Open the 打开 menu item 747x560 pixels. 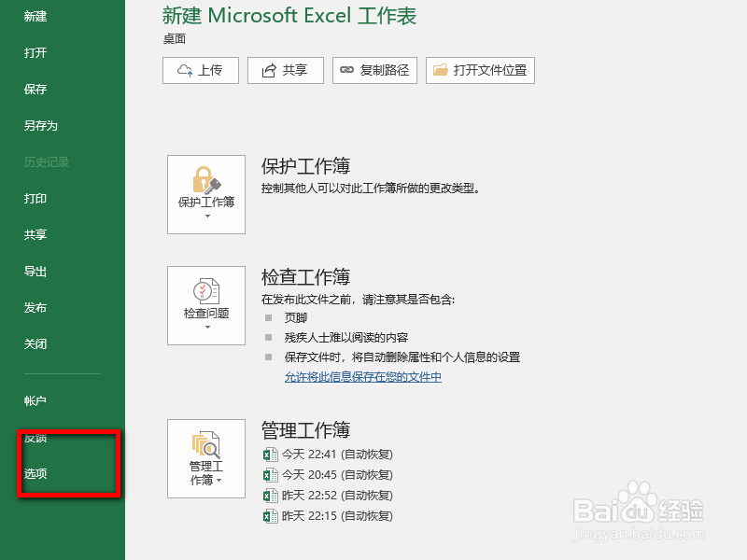35,53
